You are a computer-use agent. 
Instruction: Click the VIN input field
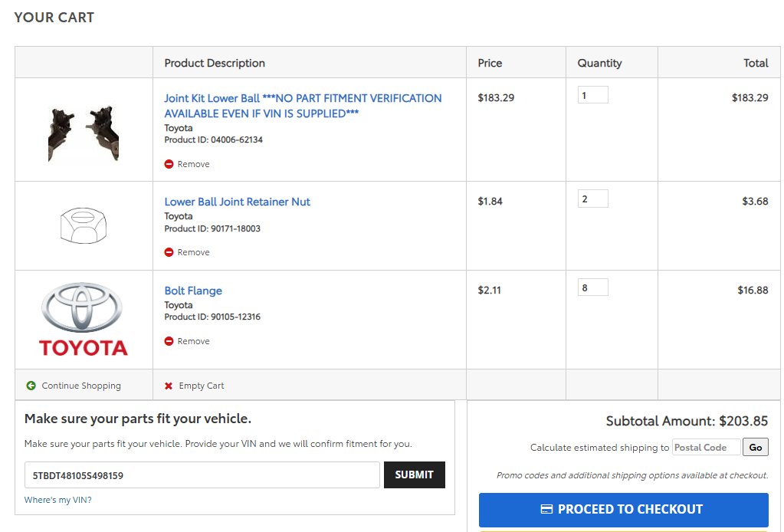[202, 475]
